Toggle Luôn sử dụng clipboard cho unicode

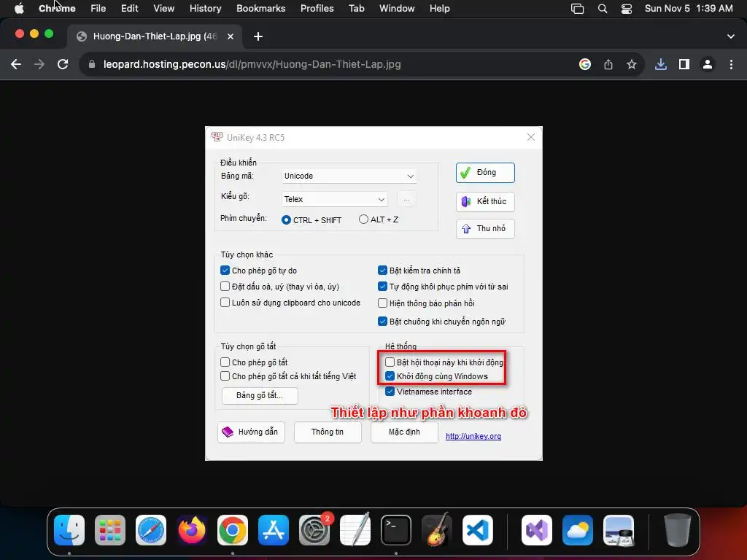coord(225,303)
